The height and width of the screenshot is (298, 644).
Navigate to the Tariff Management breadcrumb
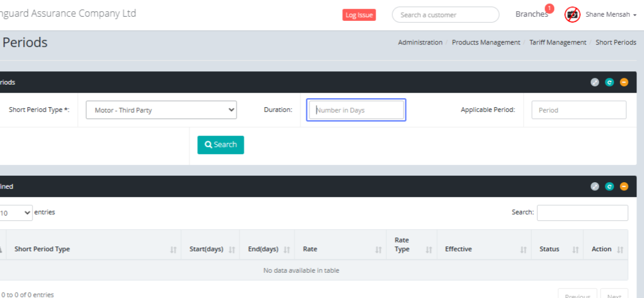click(x=558, y=42)
